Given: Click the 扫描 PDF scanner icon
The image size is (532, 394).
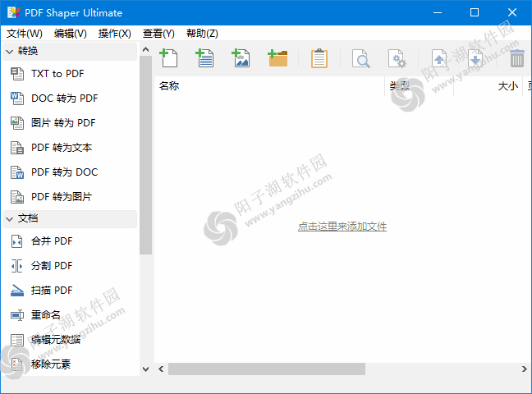Looking at the screenshot, I should click(x=17, y=291).
